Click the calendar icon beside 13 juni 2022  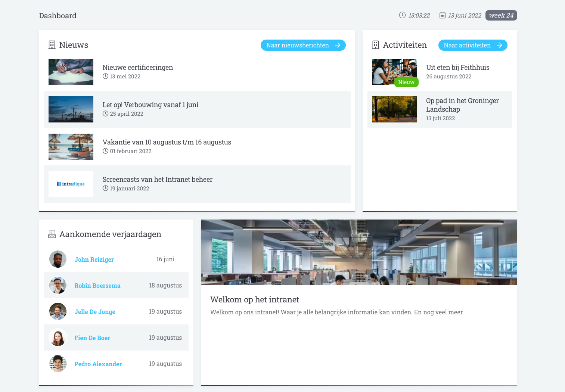pos(443,15)
